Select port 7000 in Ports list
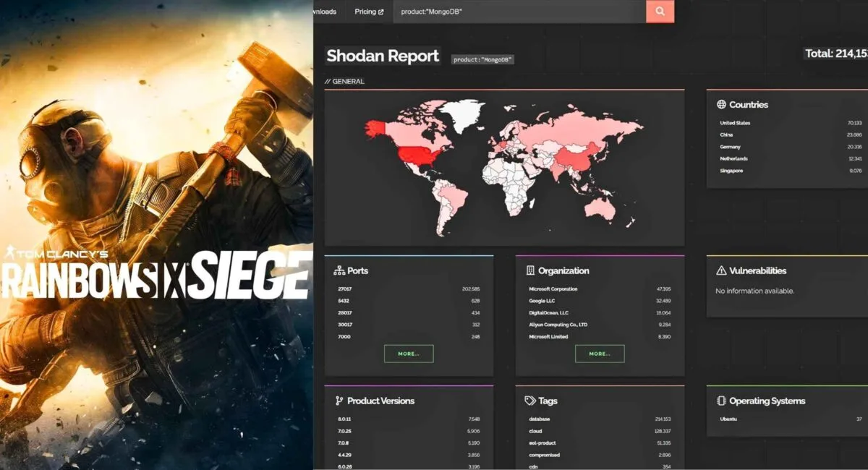 point(409,337)
